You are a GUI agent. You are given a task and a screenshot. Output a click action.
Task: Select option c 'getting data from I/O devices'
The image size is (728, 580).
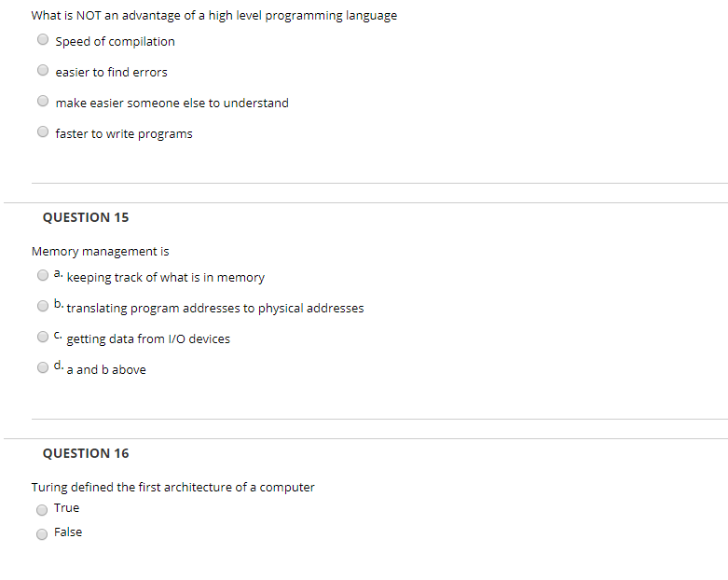point(43,337)
